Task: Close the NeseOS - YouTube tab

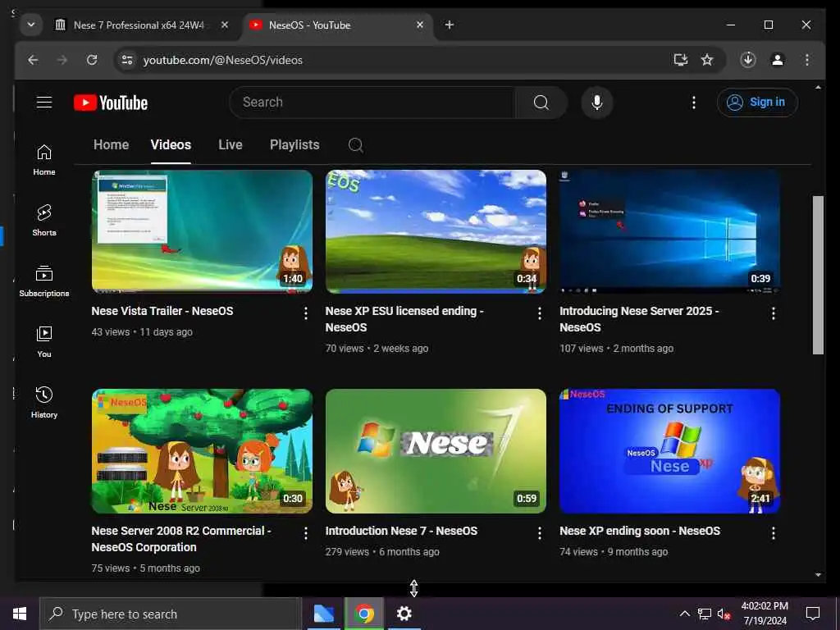Action: [420, 25]
